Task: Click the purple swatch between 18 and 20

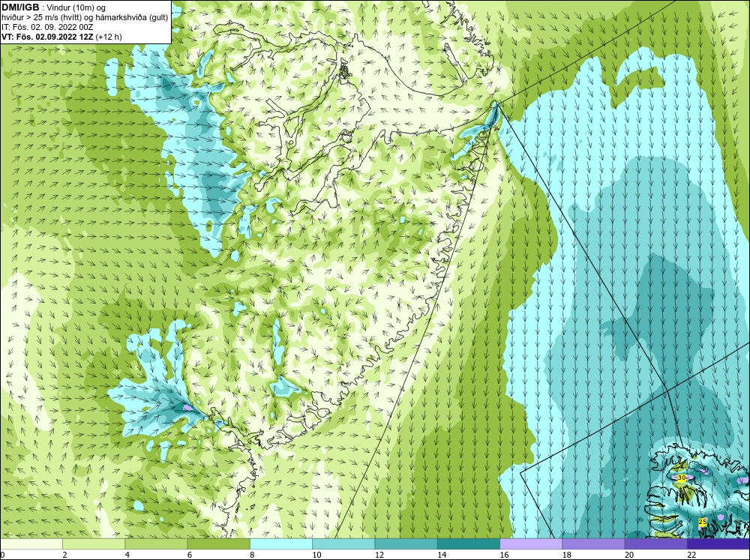Action: coord(593,544)
